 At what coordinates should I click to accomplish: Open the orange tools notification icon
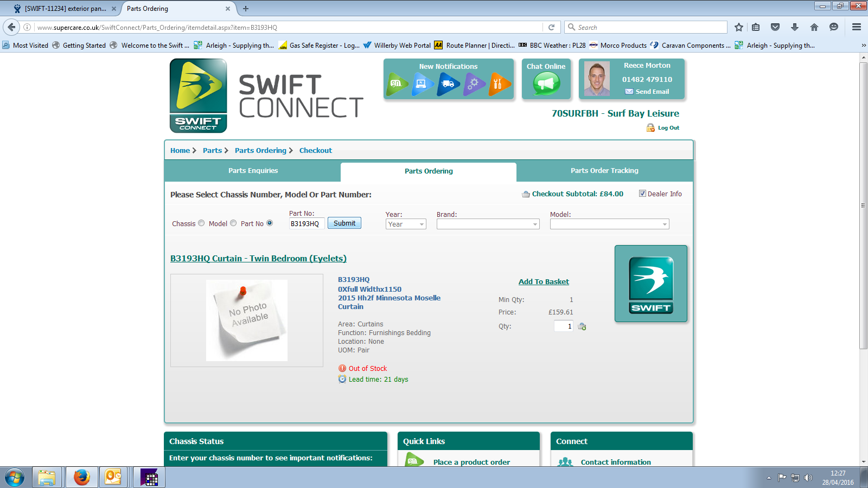pyautogui.click(x=499, y=85)
